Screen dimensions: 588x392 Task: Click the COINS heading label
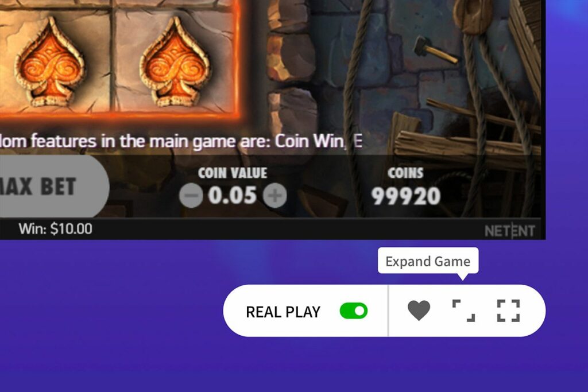click(x=405, y=173)
